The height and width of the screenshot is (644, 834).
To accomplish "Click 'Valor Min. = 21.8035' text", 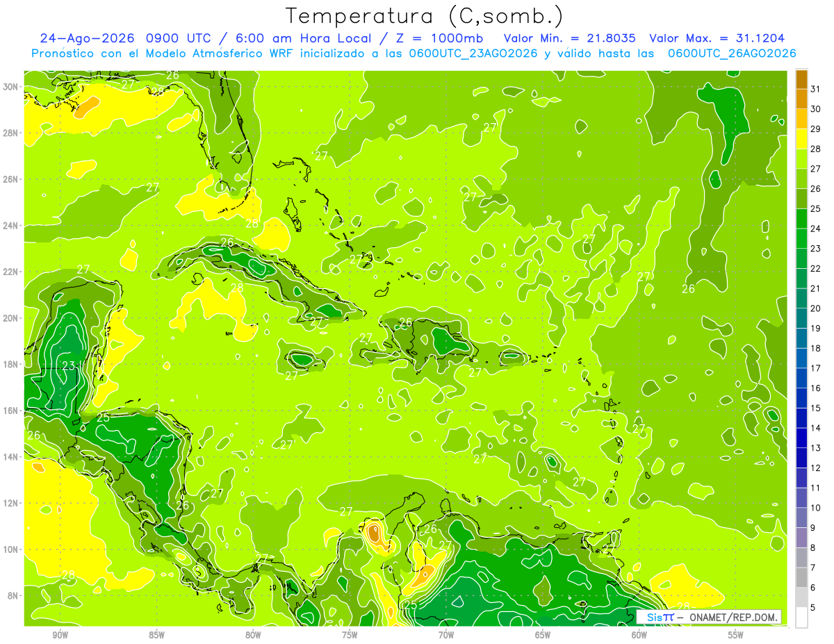I will [569, 38].
